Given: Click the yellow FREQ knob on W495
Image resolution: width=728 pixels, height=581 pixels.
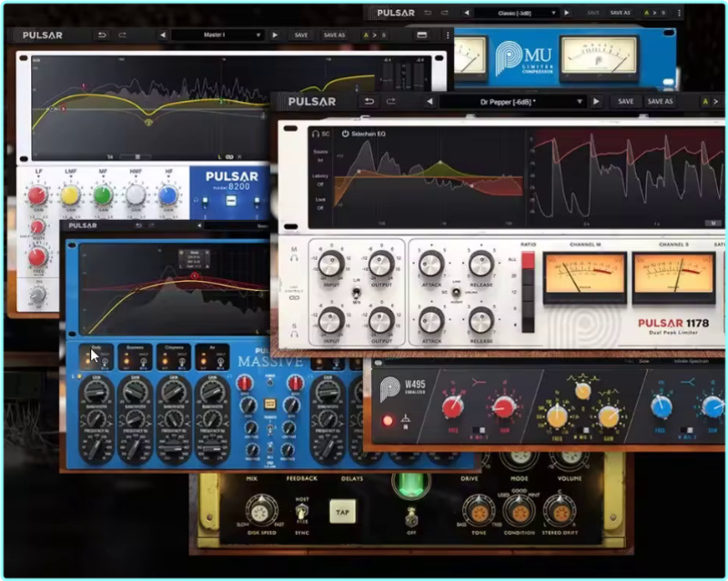Looking at the screenshot, I should click(x=557, y=416).
